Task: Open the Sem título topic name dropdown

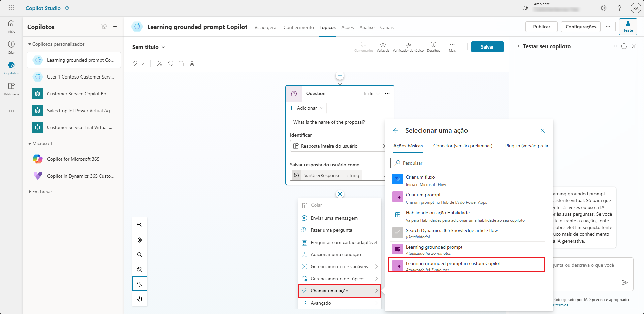Action: click(149, 47)
